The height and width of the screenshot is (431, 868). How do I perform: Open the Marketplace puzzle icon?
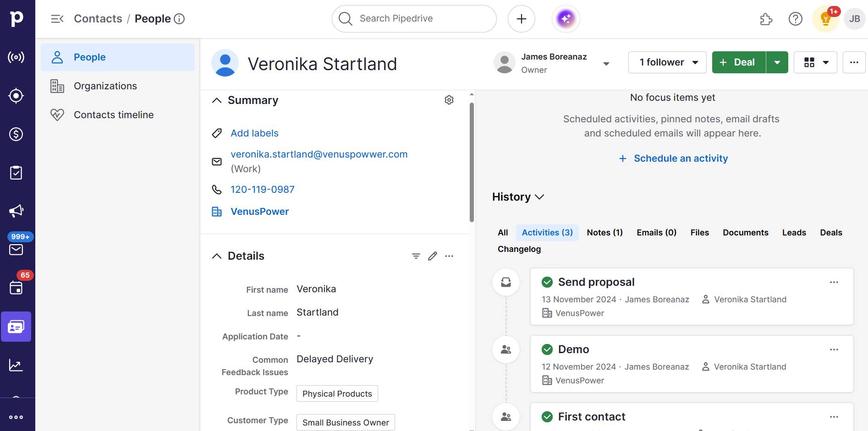(x=765, y=19)
